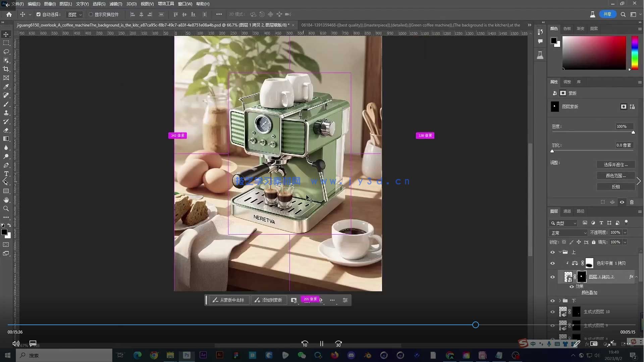Image resolution: width=644 pixels, height=362 pixels.
Task: Click the rainbow hue slider strip
Action: pyautogui.click(x=635, y=53)
